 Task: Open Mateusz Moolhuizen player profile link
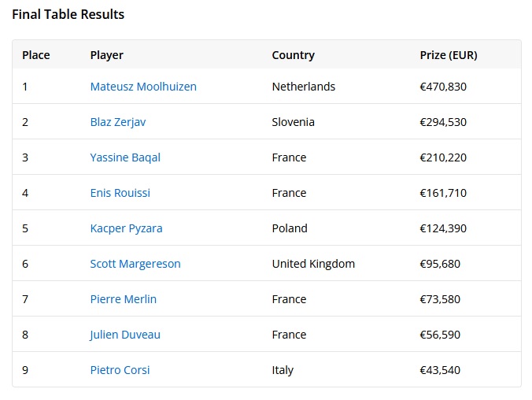tap(143, 87)
